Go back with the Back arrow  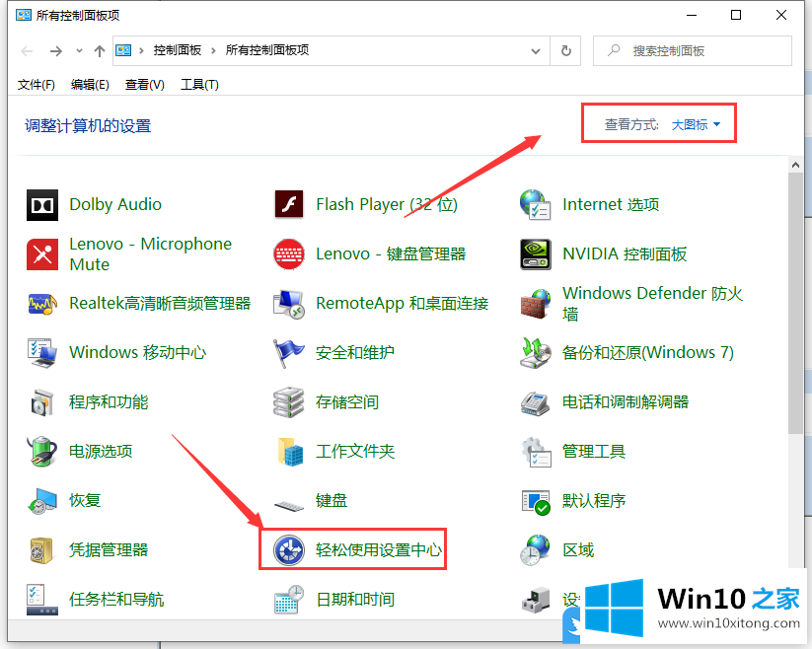coord(27,50)
